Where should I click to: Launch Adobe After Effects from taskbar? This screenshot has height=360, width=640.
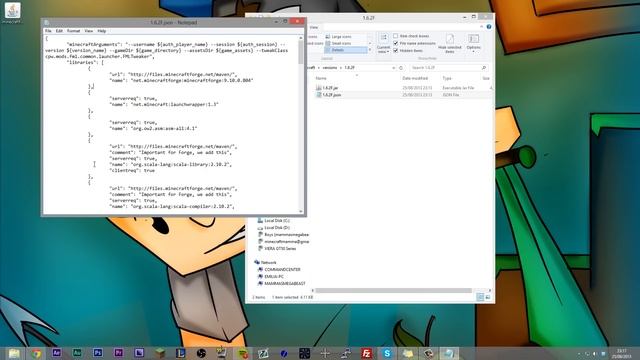tap(56, 353)
